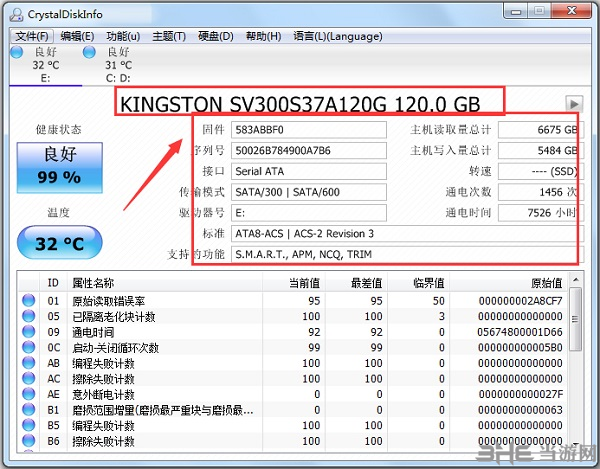
Task: Click the CrystalDiskInfo app icon in title bar
Action: click(x=16, y=15)
